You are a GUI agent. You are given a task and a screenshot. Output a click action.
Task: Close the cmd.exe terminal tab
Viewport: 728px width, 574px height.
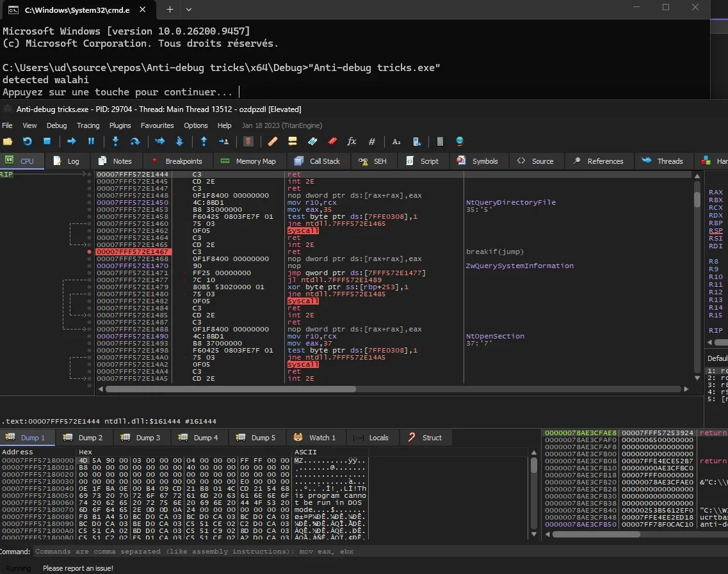(143, 10)
